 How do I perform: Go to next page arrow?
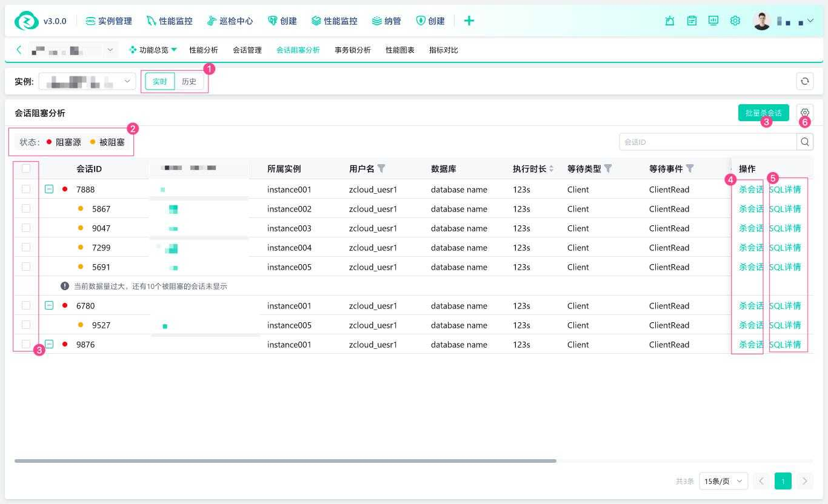[x=805, y=481]
